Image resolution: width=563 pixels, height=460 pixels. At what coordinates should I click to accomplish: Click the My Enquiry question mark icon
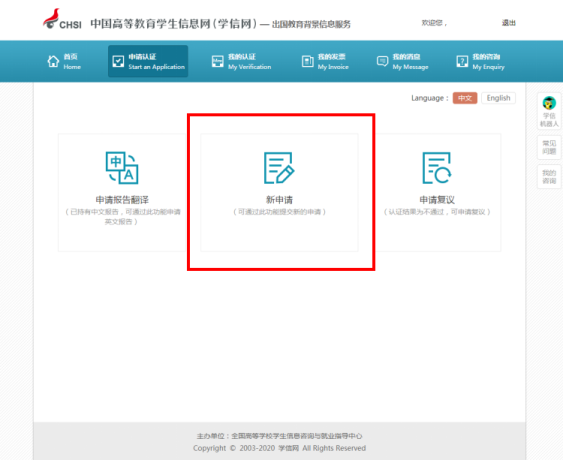point(462,61)
